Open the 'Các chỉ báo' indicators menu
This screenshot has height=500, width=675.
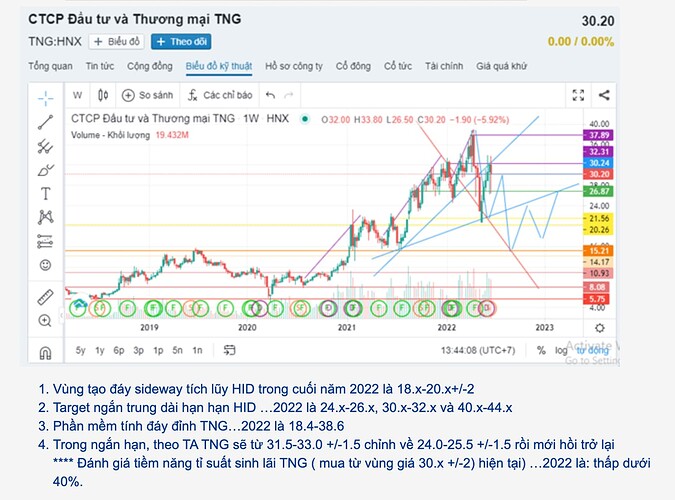(x=219, y=96)
